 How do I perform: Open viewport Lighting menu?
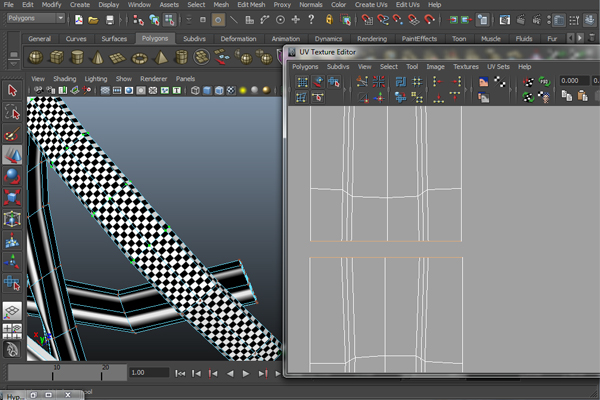point(96,78)
